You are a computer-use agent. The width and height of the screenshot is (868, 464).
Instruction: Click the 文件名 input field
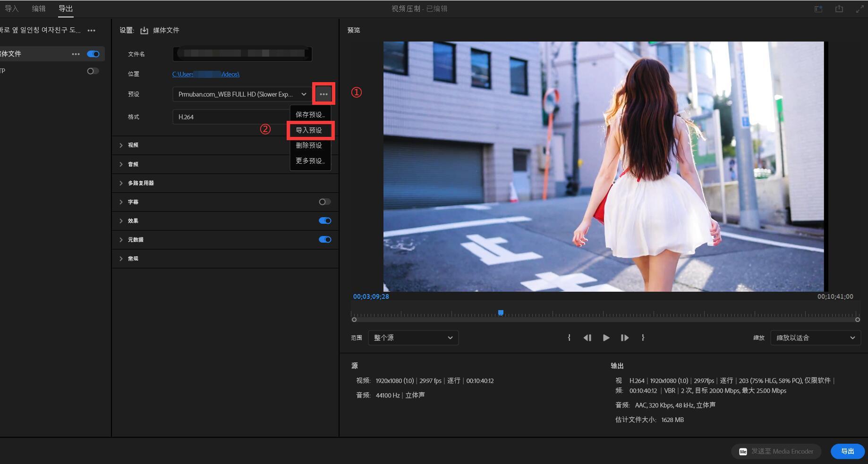(242, 53)
